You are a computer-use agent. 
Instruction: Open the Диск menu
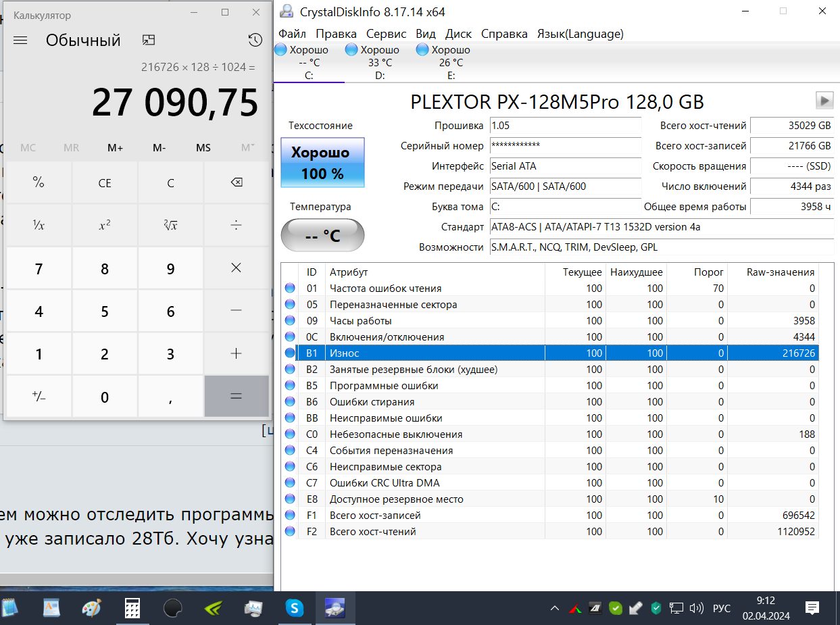pos(458,34)
